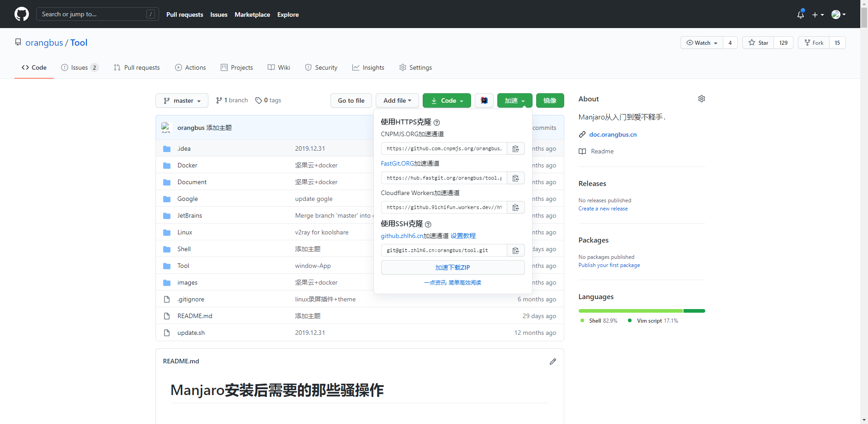Edit README.md with the pencil icon
868x424 pixels.
[552, 362]
